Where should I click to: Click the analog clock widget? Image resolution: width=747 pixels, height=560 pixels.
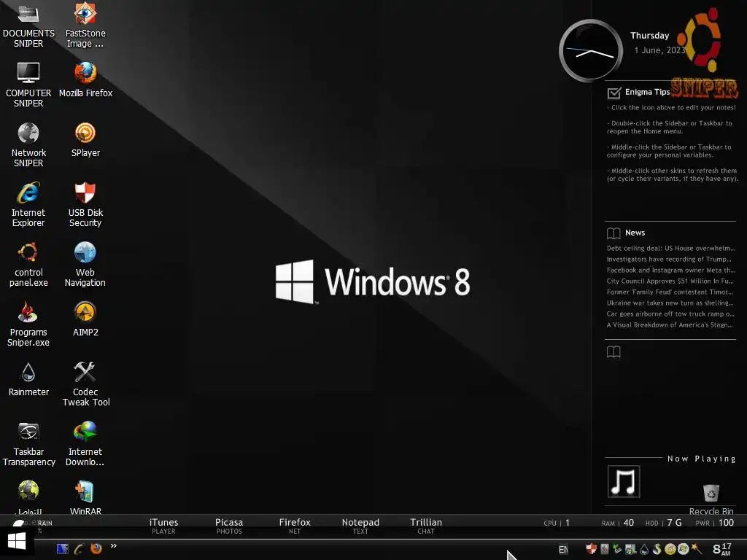(591, 50)
